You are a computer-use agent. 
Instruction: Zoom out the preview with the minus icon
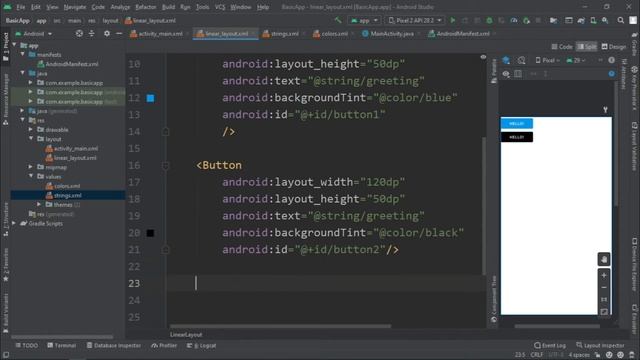[604, 288]
